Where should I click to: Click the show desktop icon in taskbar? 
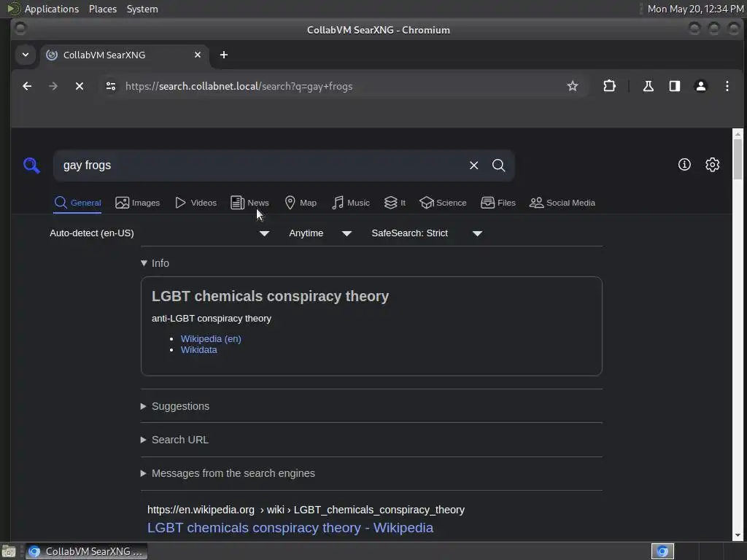tap(9, 551)
